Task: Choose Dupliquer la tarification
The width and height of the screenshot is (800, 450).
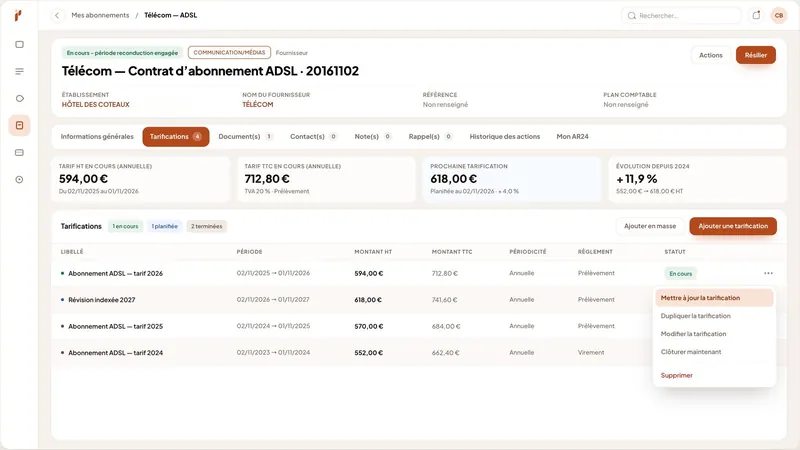Action: [714, 316]
